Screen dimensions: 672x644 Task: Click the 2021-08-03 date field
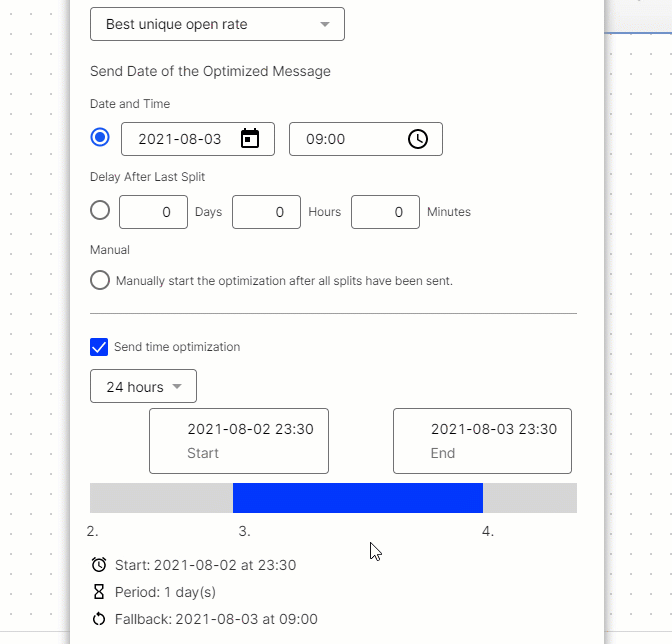click(180, 139)
